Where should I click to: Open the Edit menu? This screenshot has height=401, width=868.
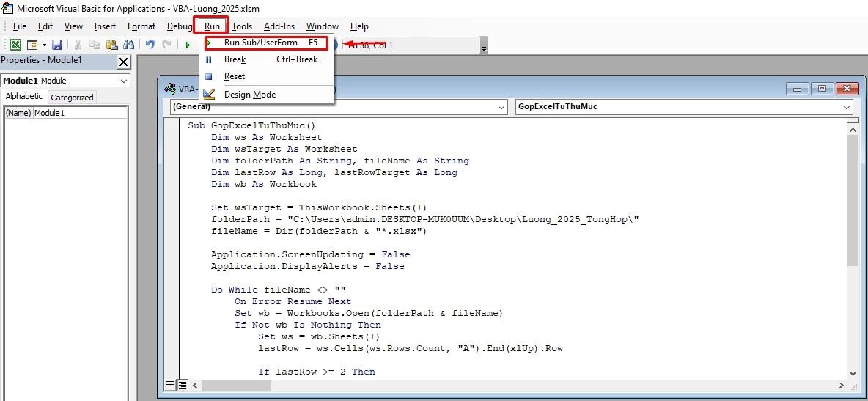click(45, 26)
